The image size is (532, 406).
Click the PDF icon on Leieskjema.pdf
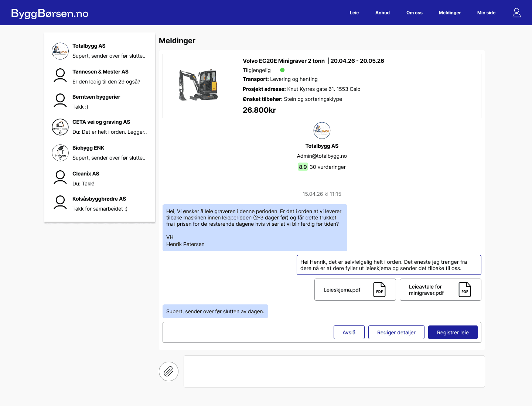coord(379,290)
